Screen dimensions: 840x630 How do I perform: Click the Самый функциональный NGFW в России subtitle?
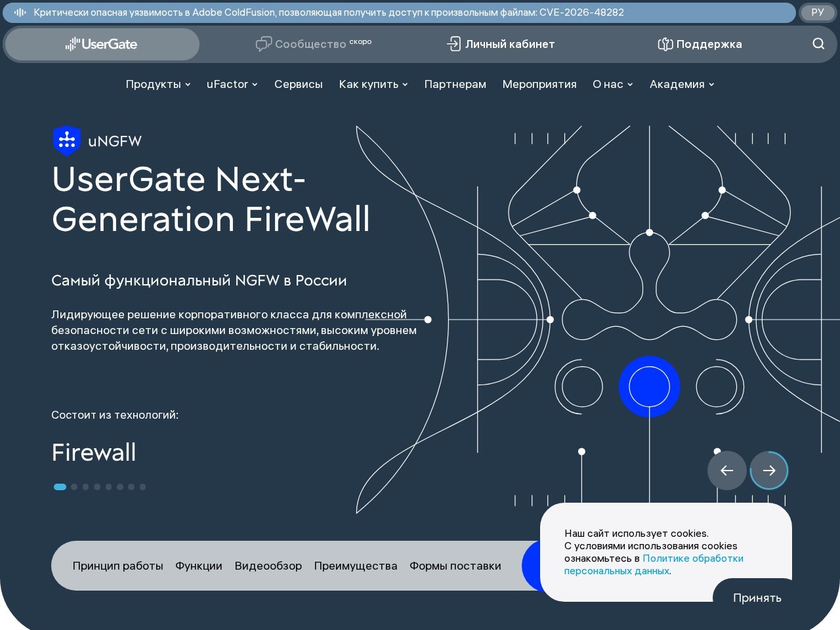click(199, 280)
